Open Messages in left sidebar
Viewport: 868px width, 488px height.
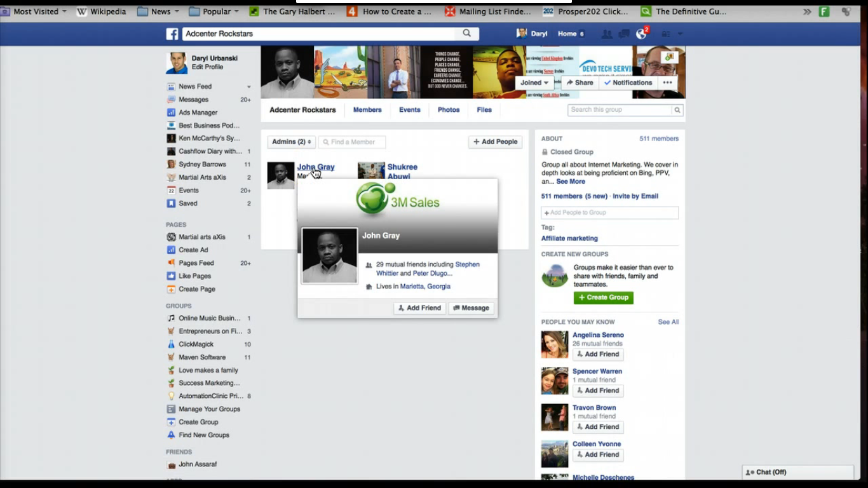193,100
